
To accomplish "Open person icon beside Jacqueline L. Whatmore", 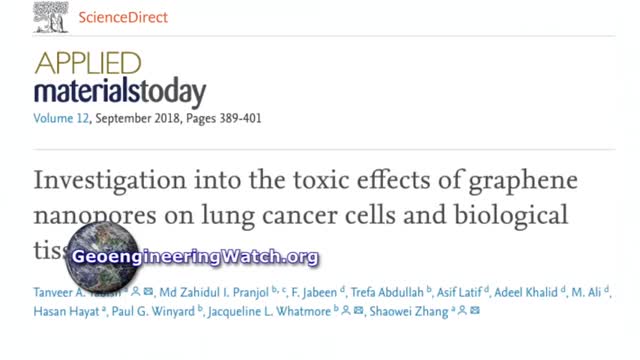I will [346, 311].
